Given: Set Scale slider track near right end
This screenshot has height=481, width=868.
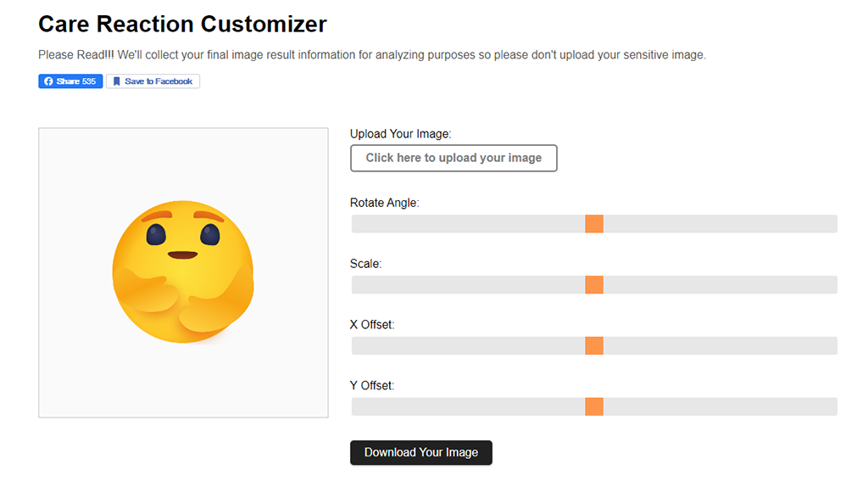Looking at the screenshot, I should point(827,285).
